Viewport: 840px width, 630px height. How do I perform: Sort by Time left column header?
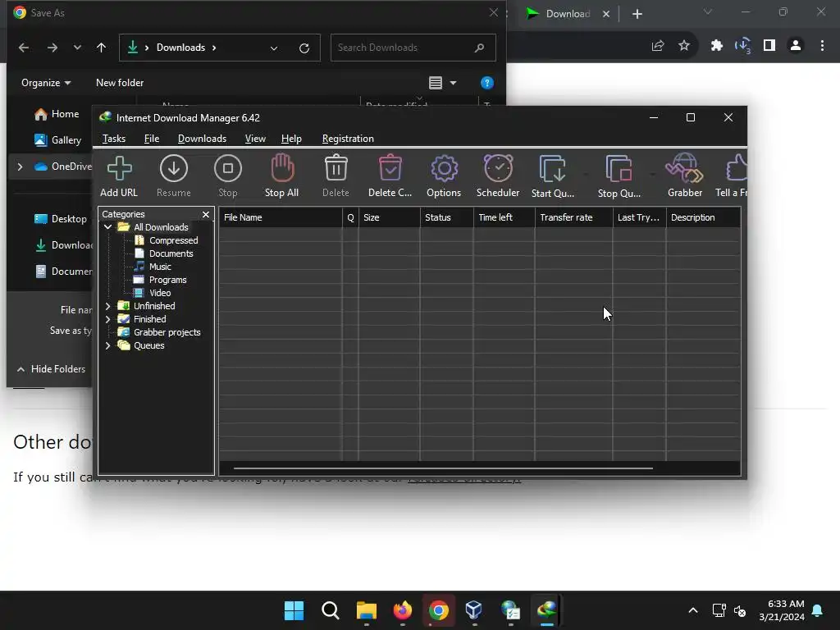coord(504,217)
